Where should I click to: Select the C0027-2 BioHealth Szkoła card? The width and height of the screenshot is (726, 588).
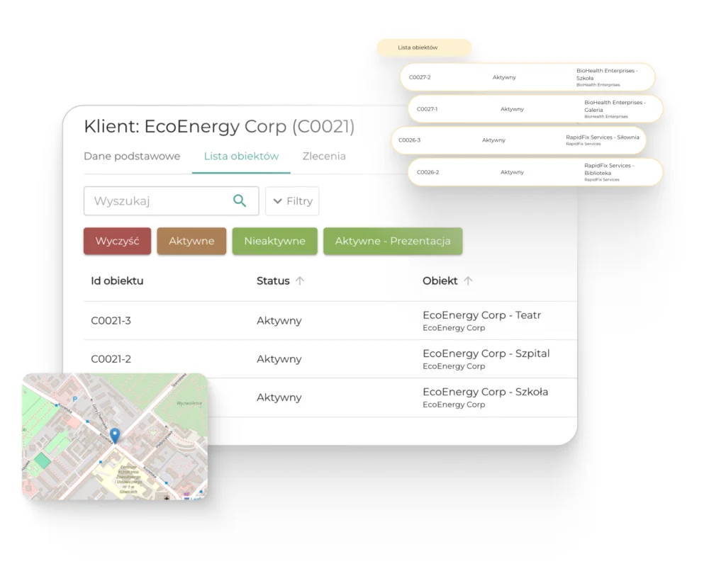[x=527, y=77]
